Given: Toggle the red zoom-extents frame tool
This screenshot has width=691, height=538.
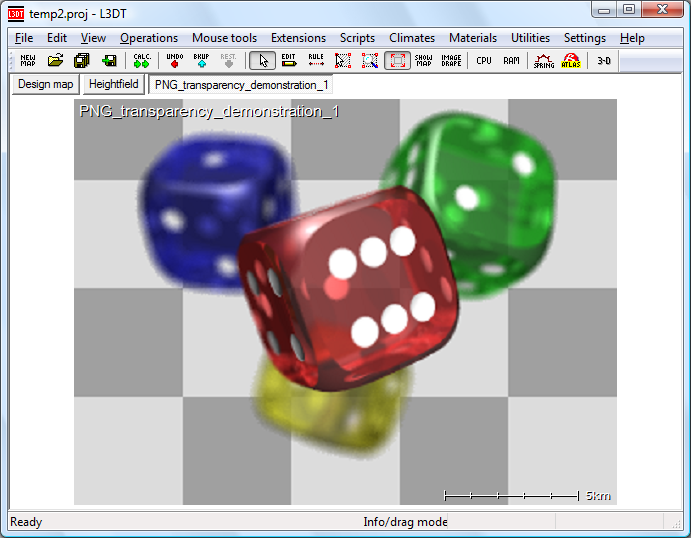Looking at the screenshot, I should (397, 60).
